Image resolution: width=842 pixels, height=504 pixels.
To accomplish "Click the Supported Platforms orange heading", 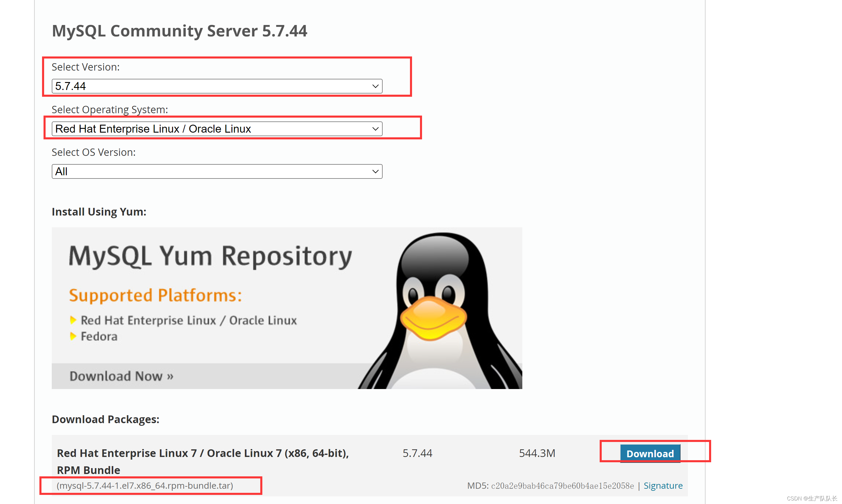I will click(x=155, y=296).
